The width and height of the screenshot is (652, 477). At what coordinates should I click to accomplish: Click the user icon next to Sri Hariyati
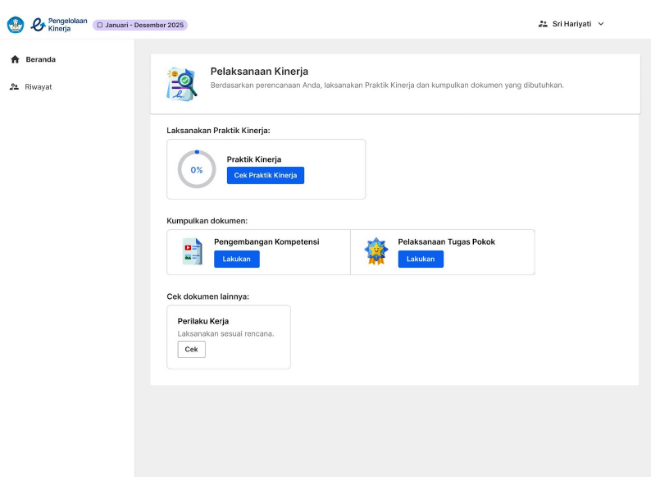pos(543,24)
